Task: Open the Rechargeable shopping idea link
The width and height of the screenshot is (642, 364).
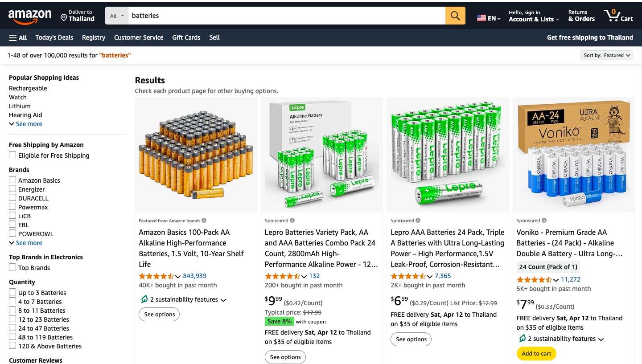Action: pos(28,88)
